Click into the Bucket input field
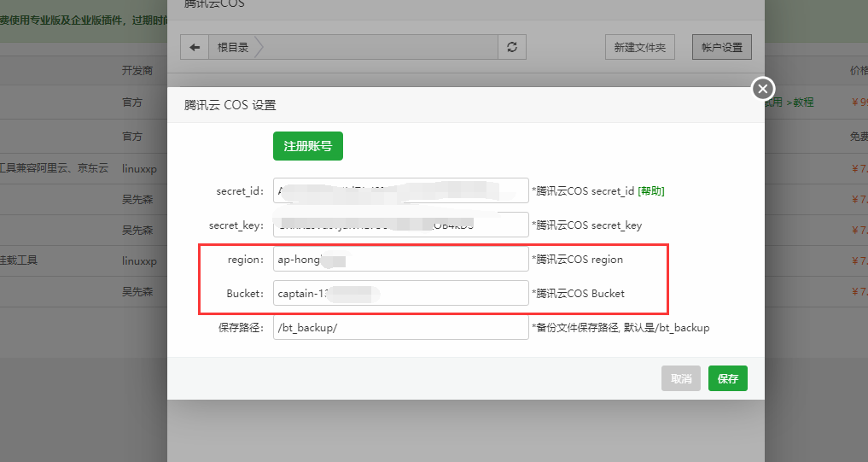Viewport: 868px width, 462px height. (401, 293)
